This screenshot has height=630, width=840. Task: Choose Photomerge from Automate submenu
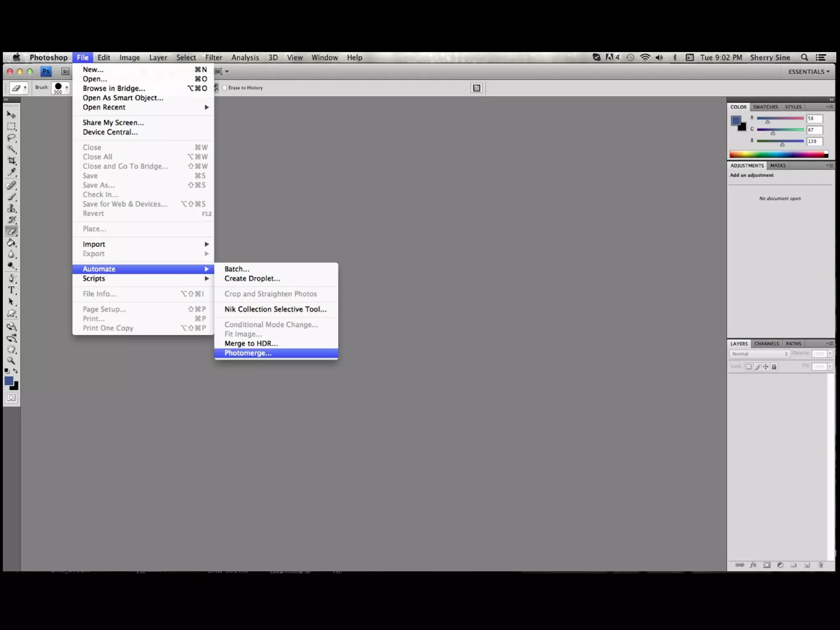[248, 353]
